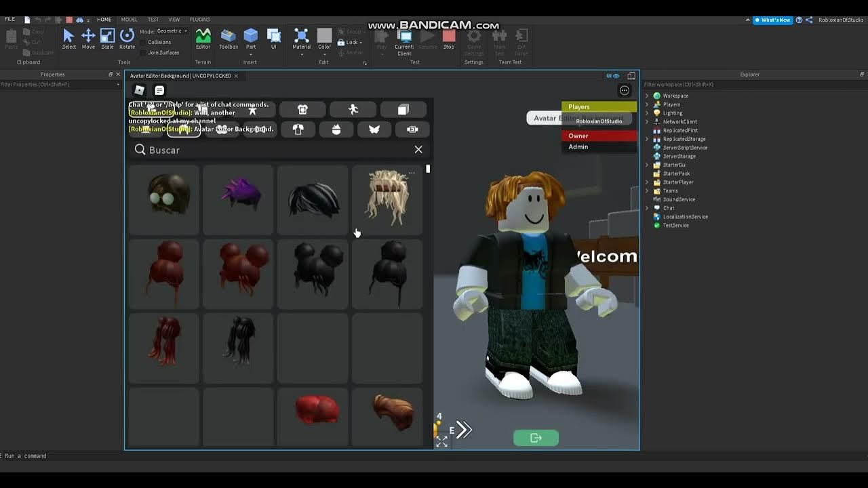
Task: Switch to the HOME ribbon tab
Action: tap(104, 20)
